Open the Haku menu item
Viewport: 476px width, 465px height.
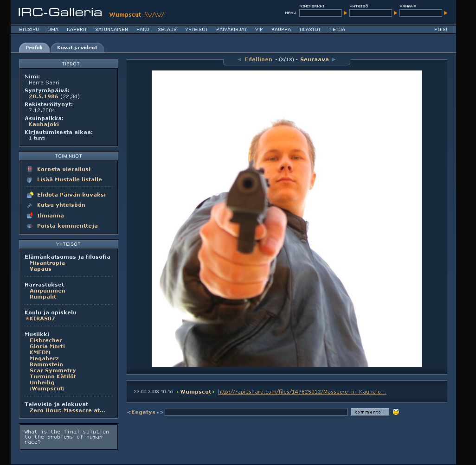pos(143,29)
